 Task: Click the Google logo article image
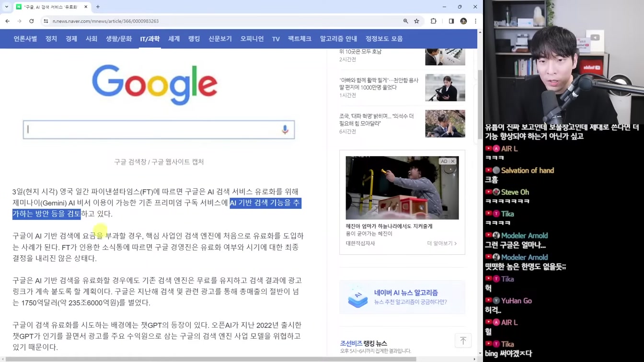tap(155, 85)
